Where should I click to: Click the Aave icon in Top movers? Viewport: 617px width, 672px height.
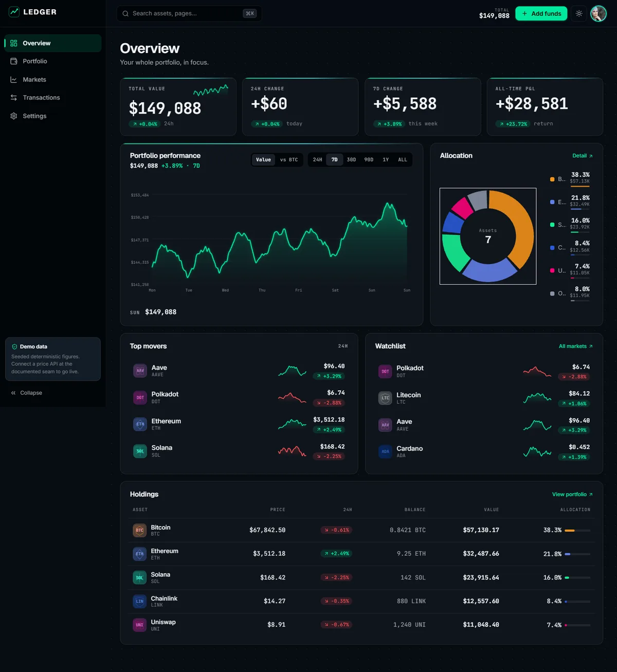pyautogui.click(x=140, y=370)
